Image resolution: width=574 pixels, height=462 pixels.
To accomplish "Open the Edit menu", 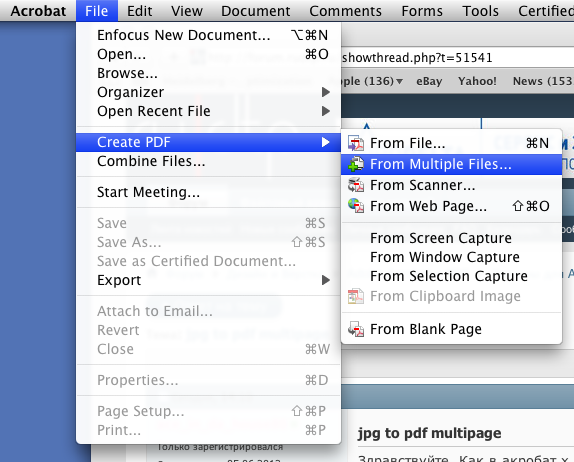I will point(139,11).
